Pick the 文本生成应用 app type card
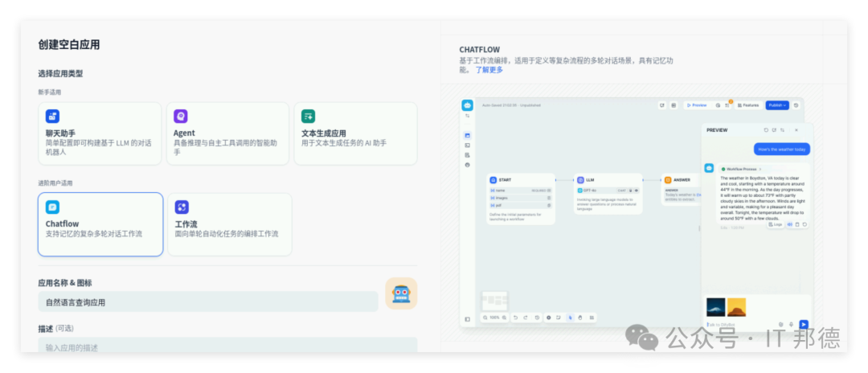The height and width of the screenshot is (373, 868). point(355,133)
